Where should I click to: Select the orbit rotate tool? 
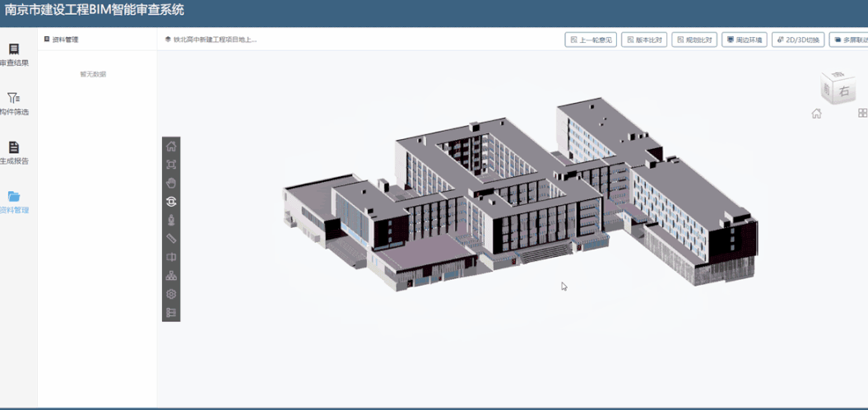pyautogui.click(x=171, y=202)
